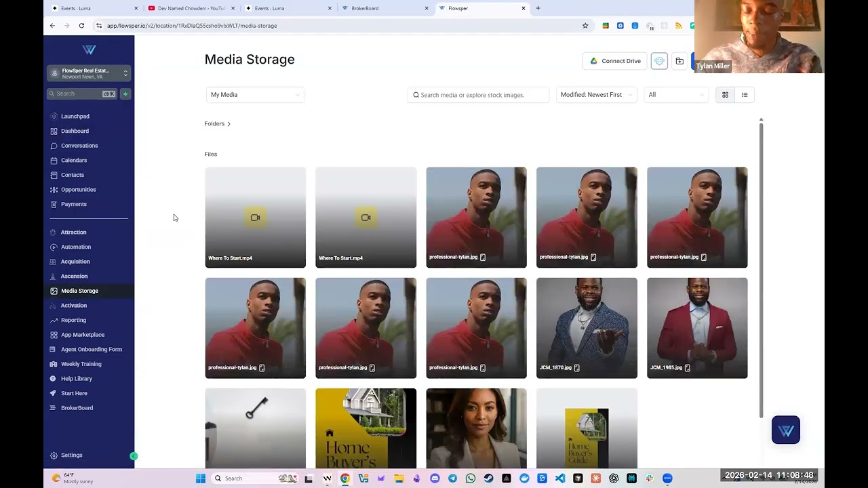Open the Modified: Newest First sort dropdown
The width and height of the screenshot is (868, 488).
click(596, 95)
